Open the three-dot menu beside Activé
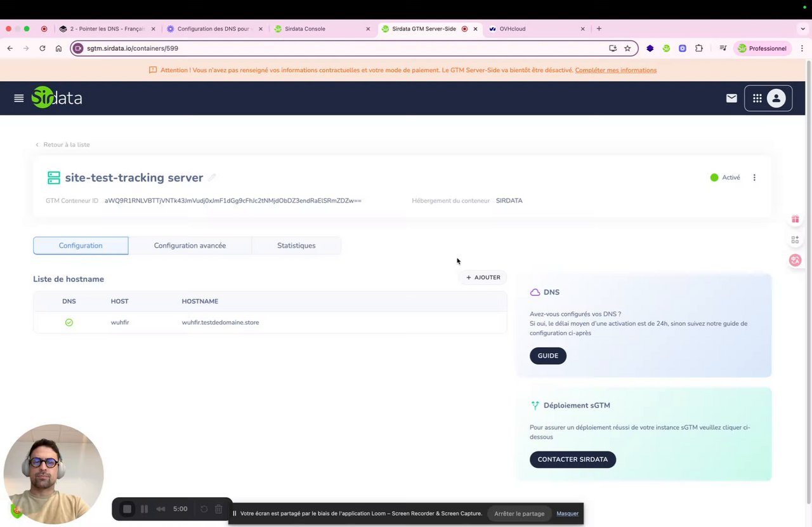 [754, 178]
